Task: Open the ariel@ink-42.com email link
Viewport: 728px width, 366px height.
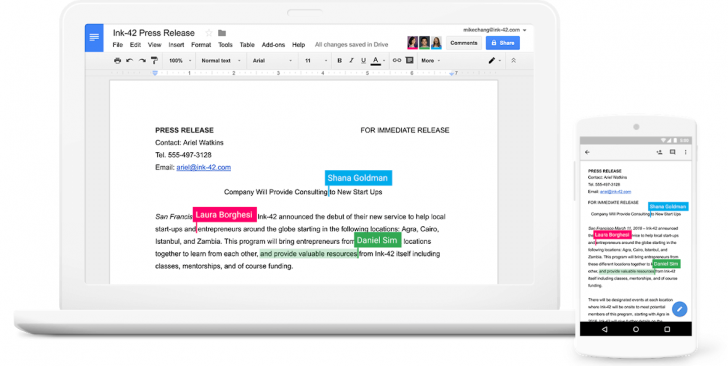Action: pyautogui.click(x=203, y=167)
